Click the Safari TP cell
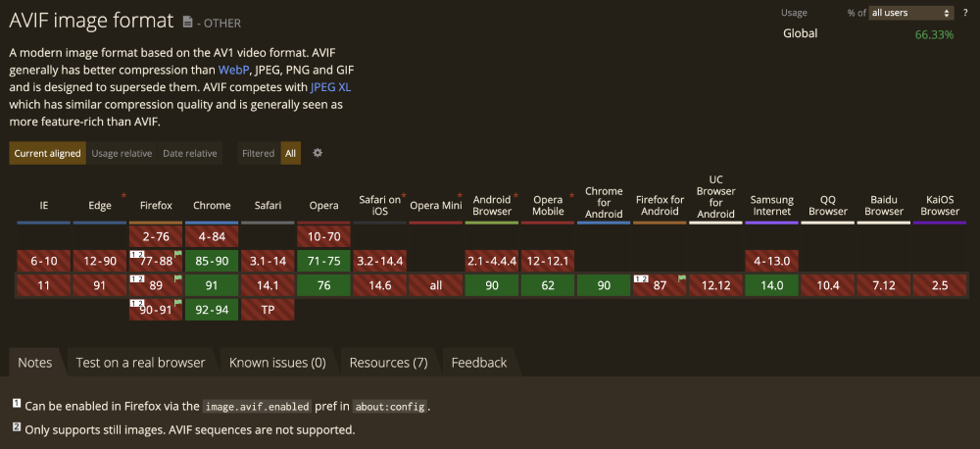This screenshot has height=449, width=980. 268,310
